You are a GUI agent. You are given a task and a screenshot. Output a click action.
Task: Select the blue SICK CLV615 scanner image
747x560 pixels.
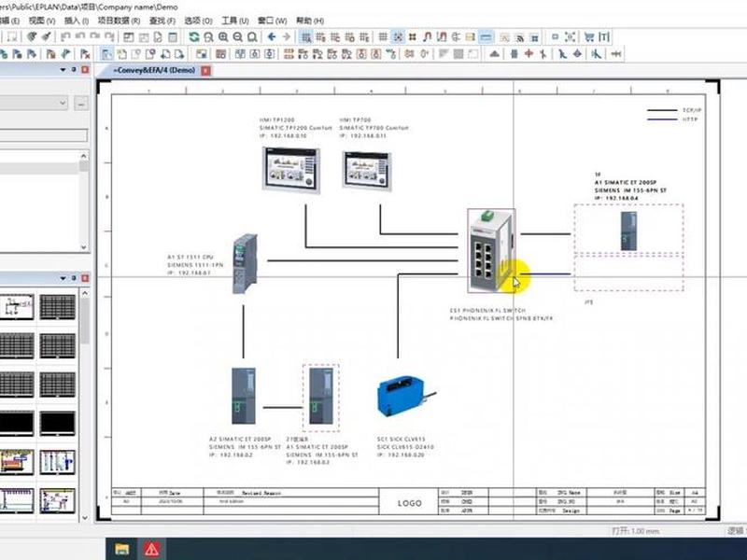(x=406, y=395)
